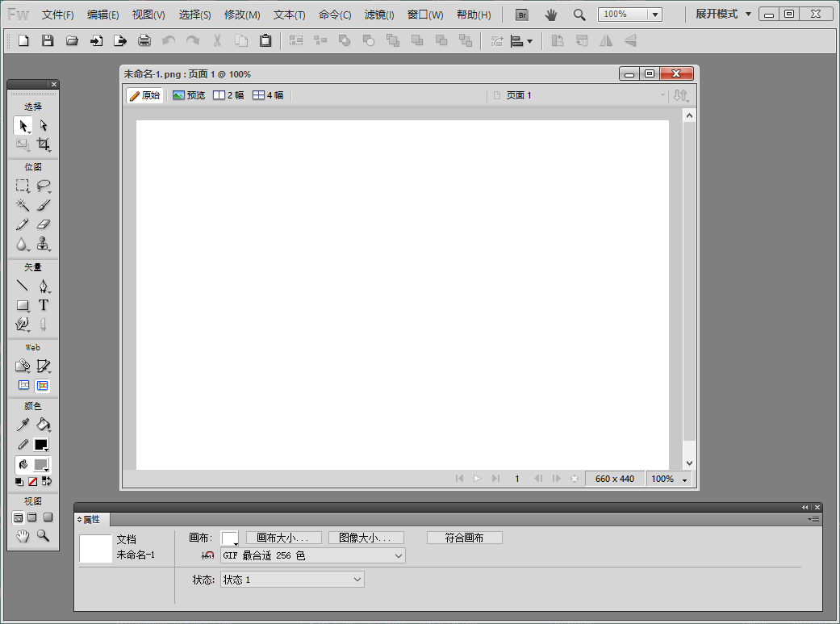Click the 画布大小 button
The image size is (840, 624).
click(283, 538)
